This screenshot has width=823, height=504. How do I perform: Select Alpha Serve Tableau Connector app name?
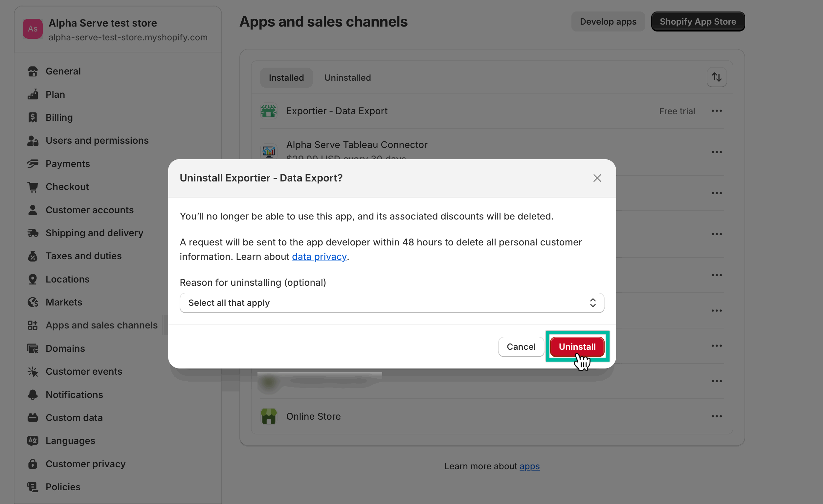pos(356,144)
